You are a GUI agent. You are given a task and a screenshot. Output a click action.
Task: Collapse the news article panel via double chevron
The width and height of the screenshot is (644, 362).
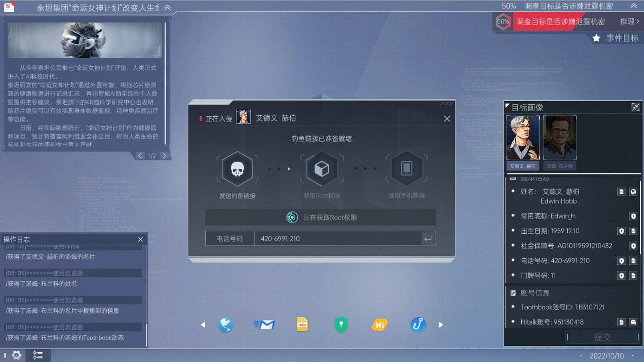pyautogui.click(x=167, y=7)
